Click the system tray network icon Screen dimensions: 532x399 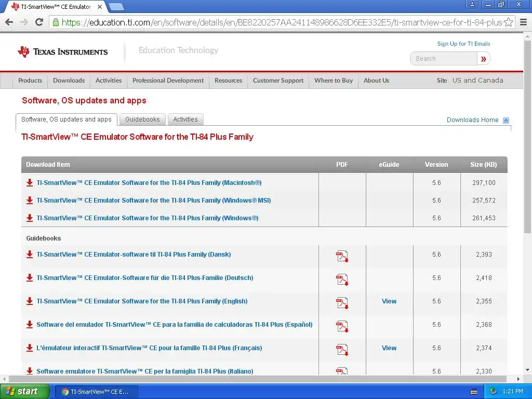[x=494, y=392]
